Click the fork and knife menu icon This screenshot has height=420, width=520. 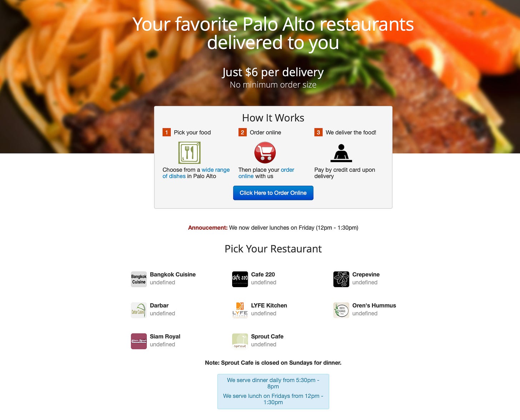coord(189,153)
